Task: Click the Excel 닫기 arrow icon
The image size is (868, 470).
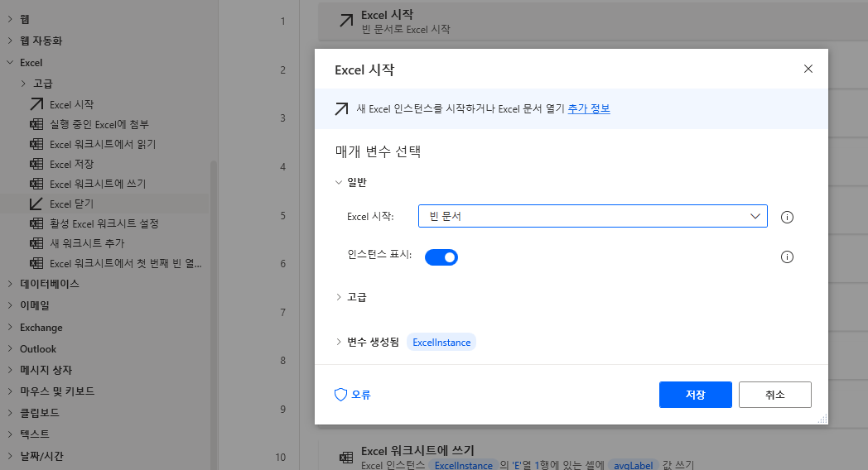Action: click(36, 204)
